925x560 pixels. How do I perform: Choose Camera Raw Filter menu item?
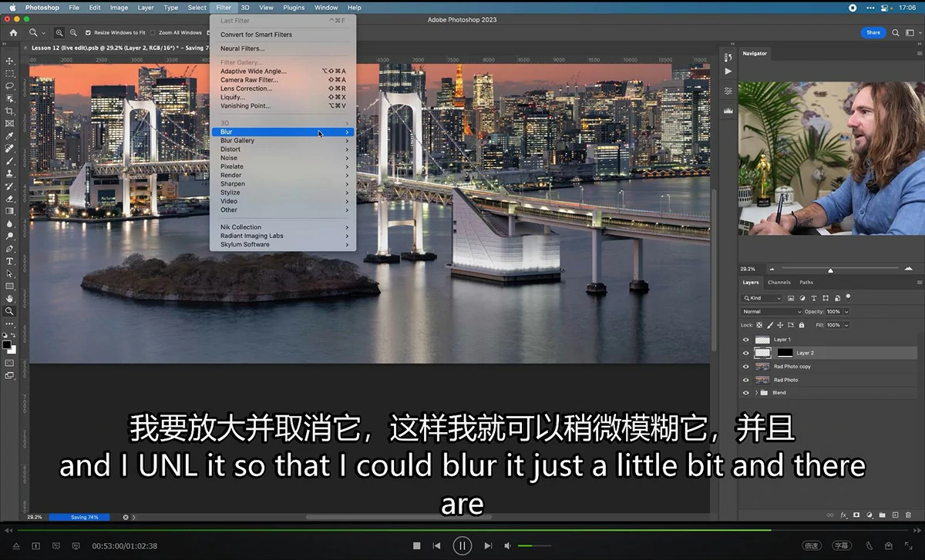[x=283, y=80]
